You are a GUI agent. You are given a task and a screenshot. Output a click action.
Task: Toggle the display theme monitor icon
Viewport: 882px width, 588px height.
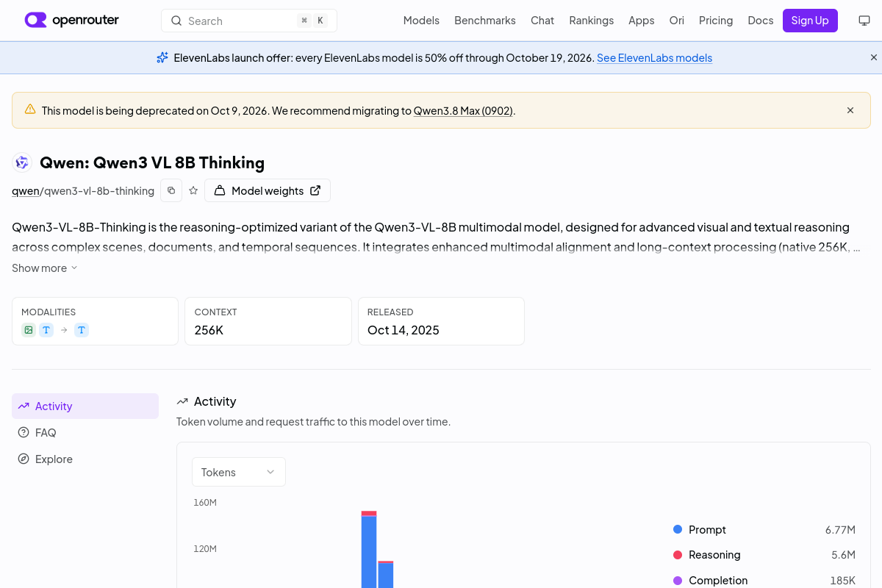pos(864,21)
